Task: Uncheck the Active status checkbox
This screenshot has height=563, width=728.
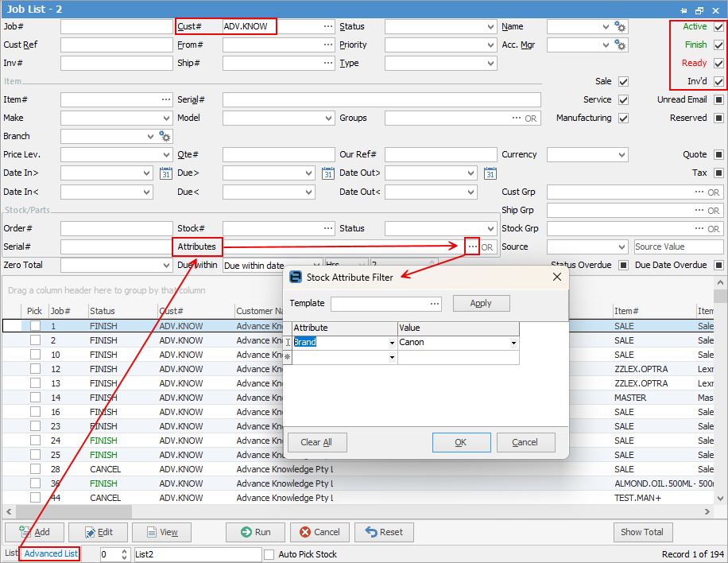Action: tap(718, 27)
